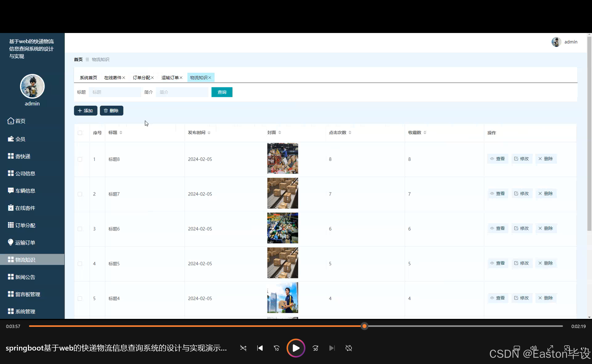This screenshot has width=592, height=364.
Task: Edit 标题5 with 修改 button
Action: click(x=522, y=263)
